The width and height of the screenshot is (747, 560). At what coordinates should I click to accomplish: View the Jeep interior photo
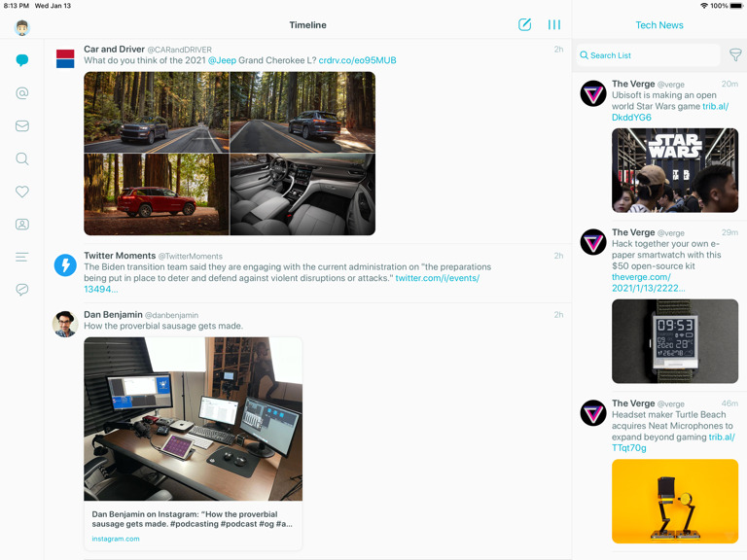303,194
